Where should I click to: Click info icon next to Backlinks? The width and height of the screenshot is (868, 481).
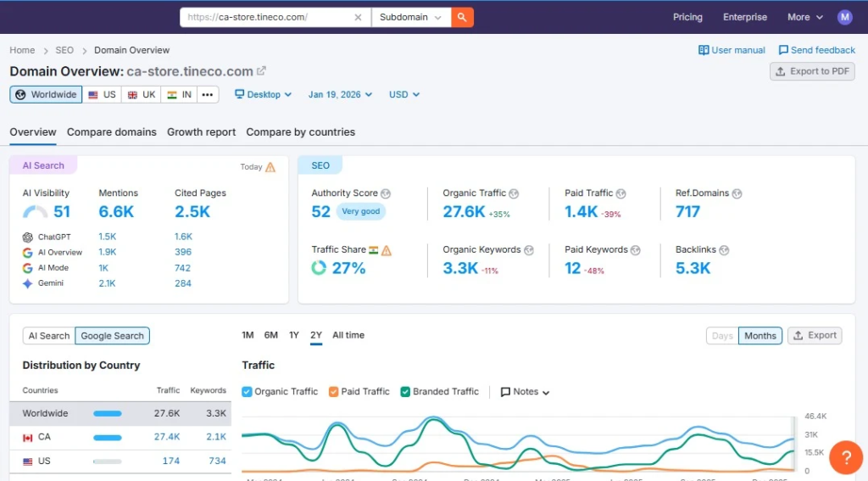coord(725,250)
